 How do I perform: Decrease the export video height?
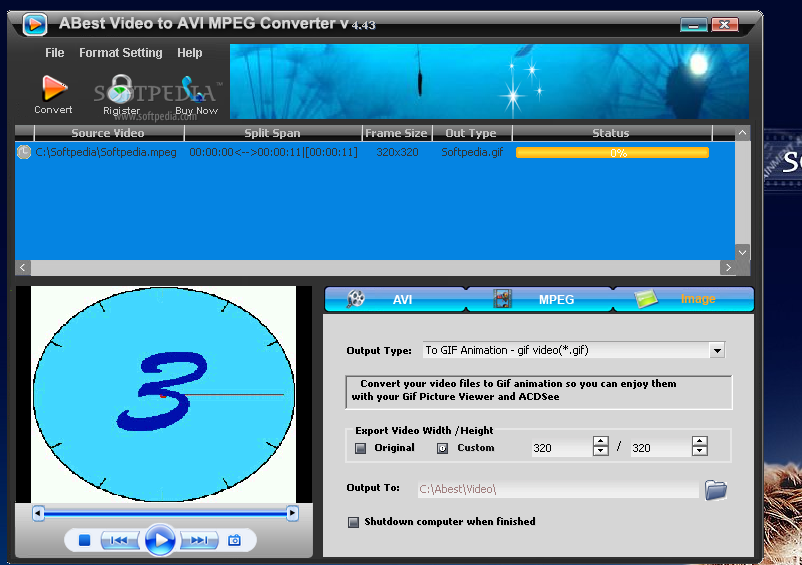700,451
